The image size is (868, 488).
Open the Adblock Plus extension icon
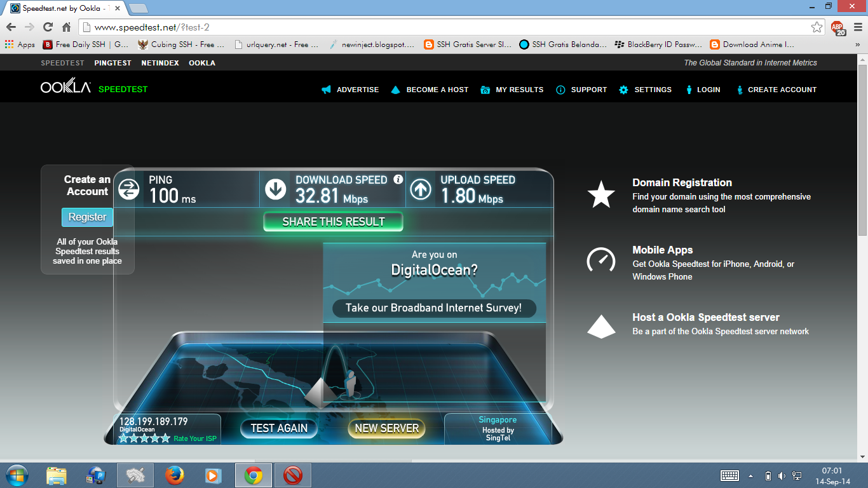[x=838, y=27]
